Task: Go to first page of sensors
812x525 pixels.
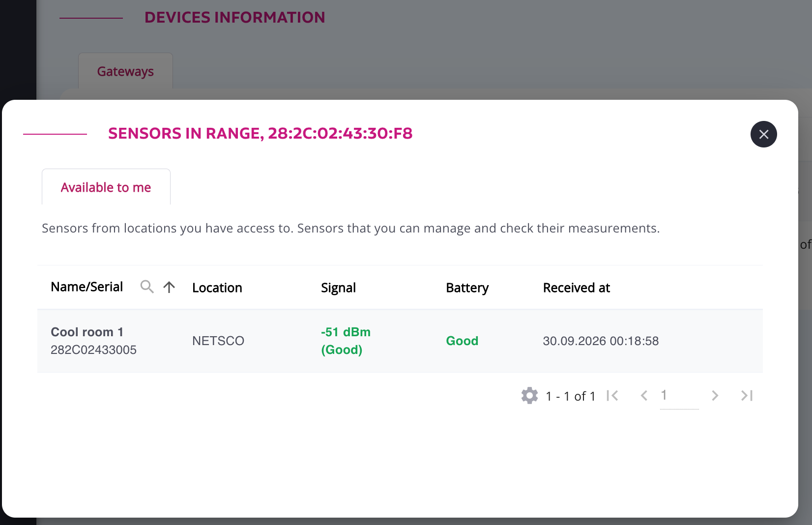Action: coord(612,396)
